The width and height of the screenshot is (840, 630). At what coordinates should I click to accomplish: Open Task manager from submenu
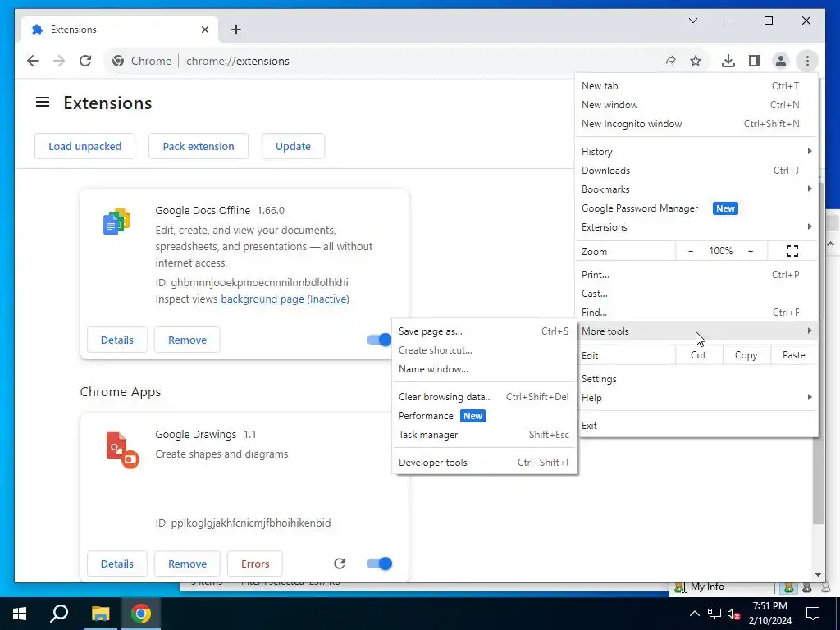[x=484, y=435]
